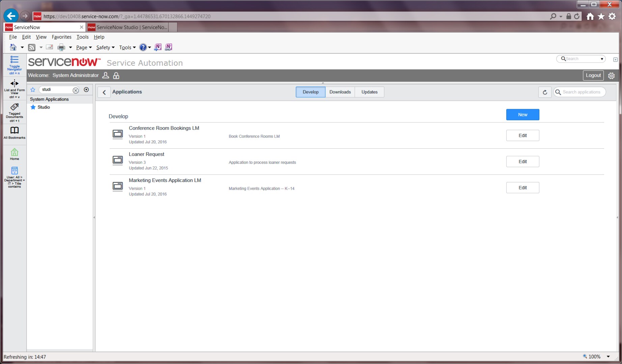Click the Marketing Events Application LM icon
This screenshot has height=364, width=622.
118,186
